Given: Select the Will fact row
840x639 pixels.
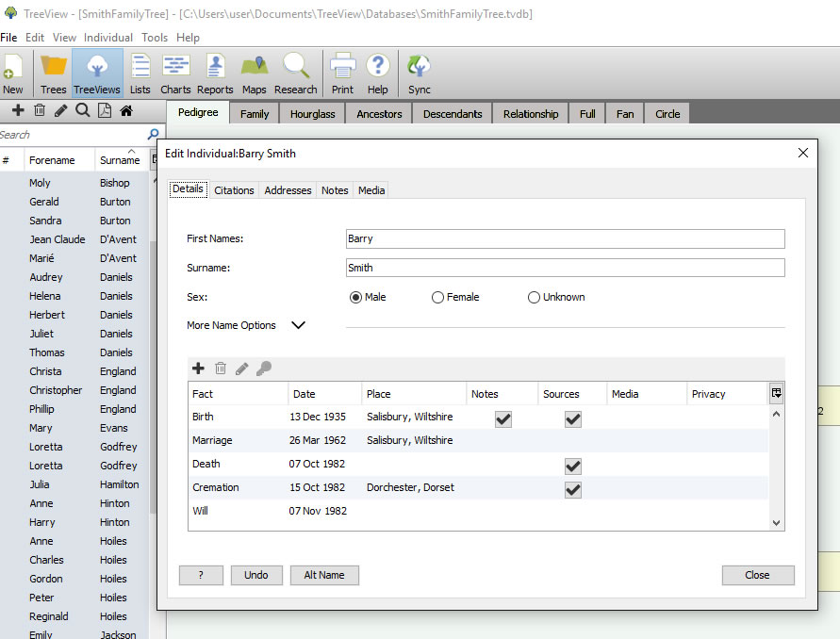Looking at the screenshot, I should 478,511.
